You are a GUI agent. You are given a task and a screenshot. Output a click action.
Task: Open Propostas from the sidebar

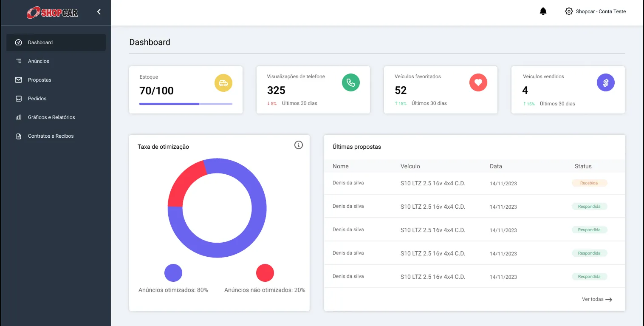click(x=40, y=80)
